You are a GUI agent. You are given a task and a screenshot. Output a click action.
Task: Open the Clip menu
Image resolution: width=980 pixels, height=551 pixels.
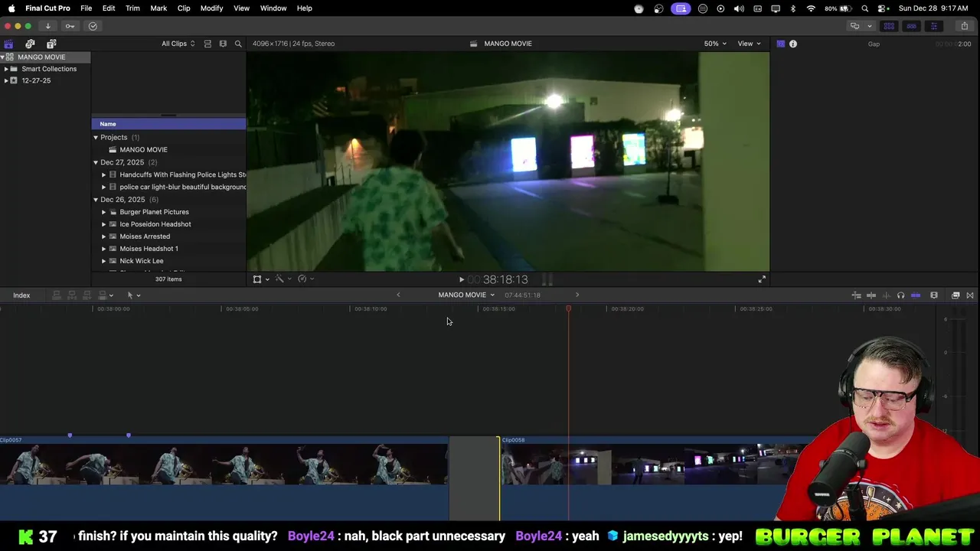pyautogui.click(x=184, y=8)
